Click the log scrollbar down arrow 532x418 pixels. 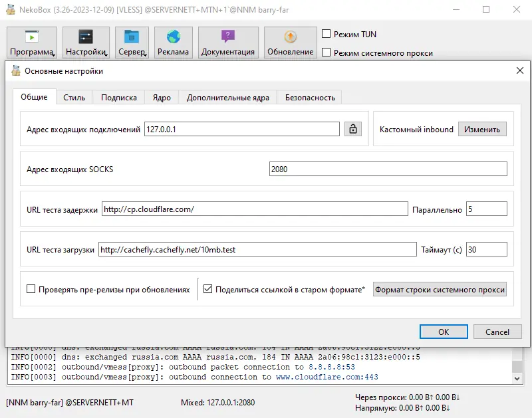point(517,379)
